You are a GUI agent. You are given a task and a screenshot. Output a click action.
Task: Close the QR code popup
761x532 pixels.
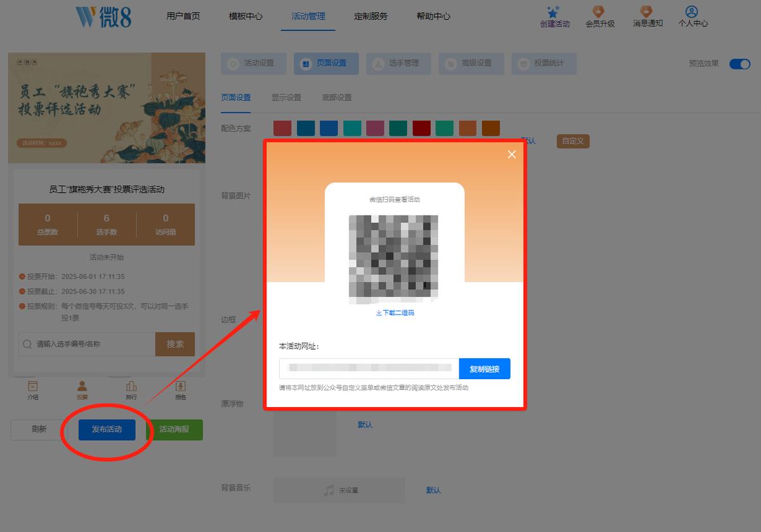click(x=512, y=155)
